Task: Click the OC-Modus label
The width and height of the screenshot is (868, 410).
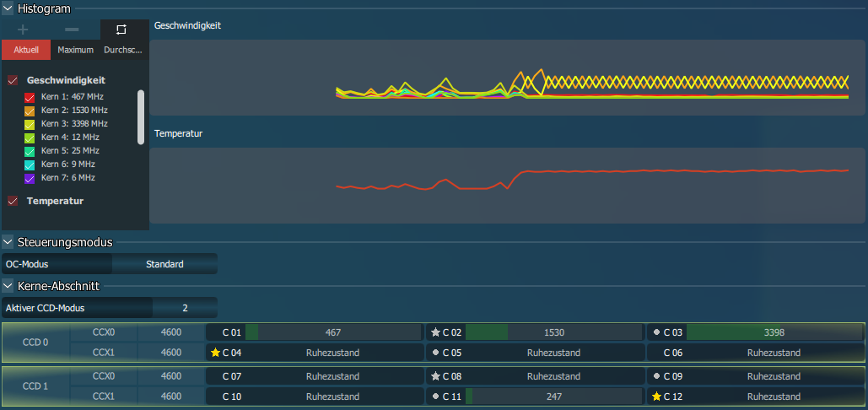Action: point(27,264)
